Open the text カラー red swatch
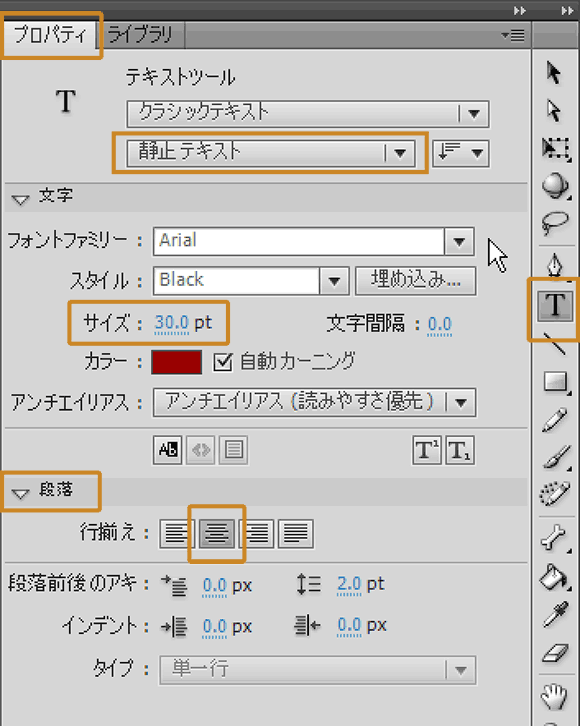This screenshot has width=580, height=726. (x=176, y=362)
